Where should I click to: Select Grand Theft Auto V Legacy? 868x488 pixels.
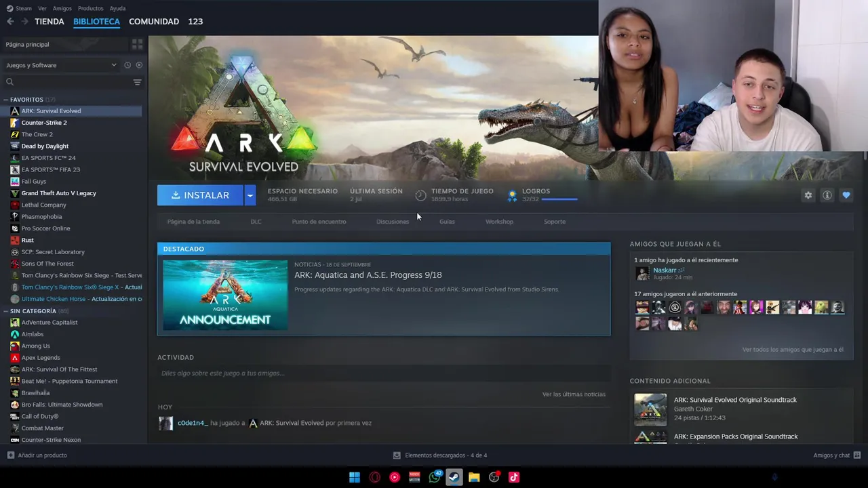58,193
